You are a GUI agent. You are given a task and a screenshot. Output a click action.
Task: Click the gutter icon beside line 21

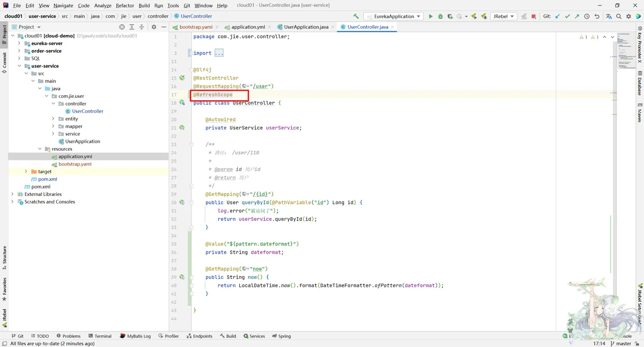click(182, 128)
